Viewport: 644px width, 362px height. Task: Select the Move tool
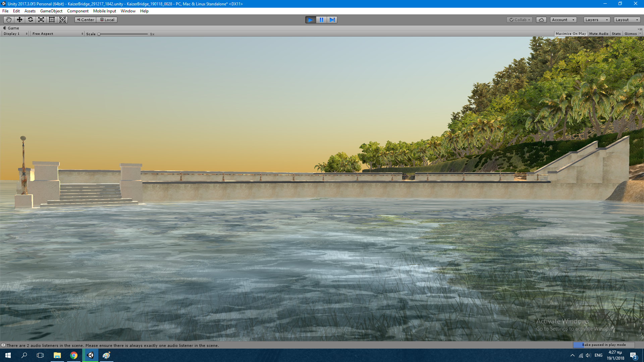click(19, 20)
